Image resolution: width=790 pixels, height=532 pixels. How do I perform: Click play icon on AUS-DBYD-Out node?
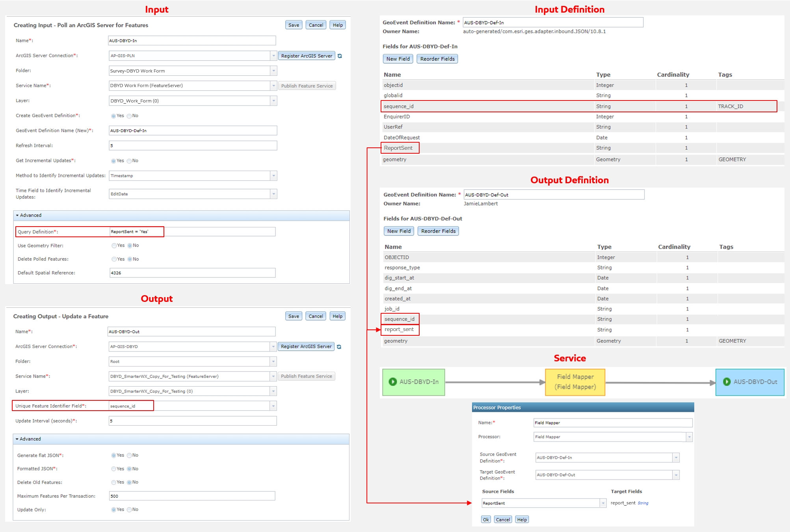pos(727,381)
